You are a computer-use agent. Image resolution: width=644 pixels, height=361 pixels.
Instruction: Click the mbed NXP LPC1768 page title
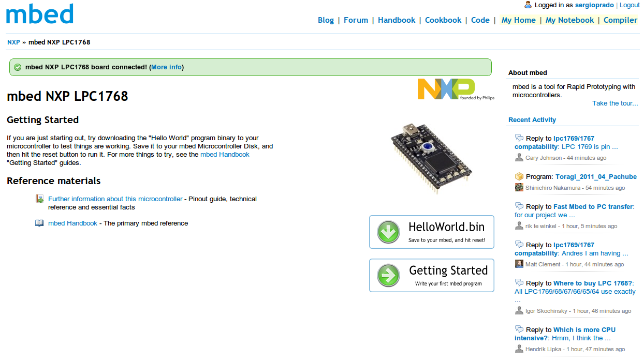(67, 96)
